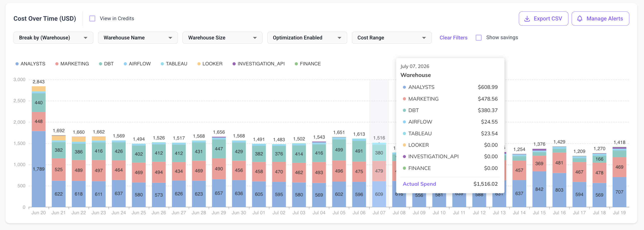The image size is (644, 230).
Task: Click the TABLEAU legend color dot
Action: coord(162,64)
